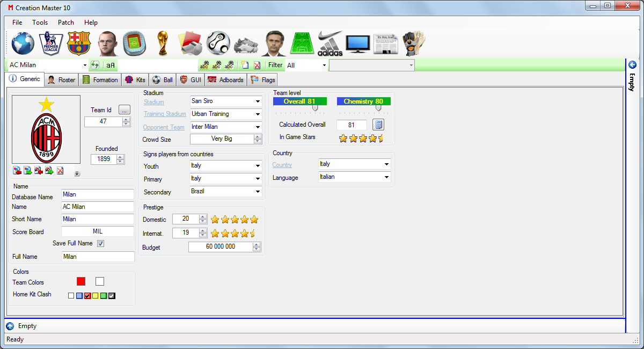
Task: Open the stadium editor icon
Action: pyautogui.click(x=135, y=43)
